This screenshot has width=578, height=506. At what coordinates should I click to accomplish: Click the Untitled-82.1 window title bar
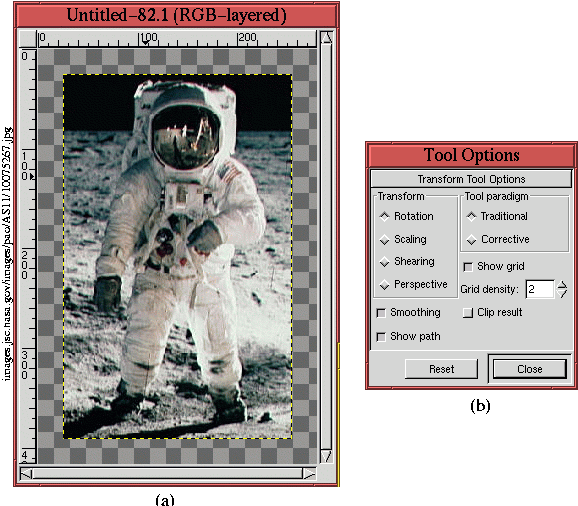(x=176, y=15)
